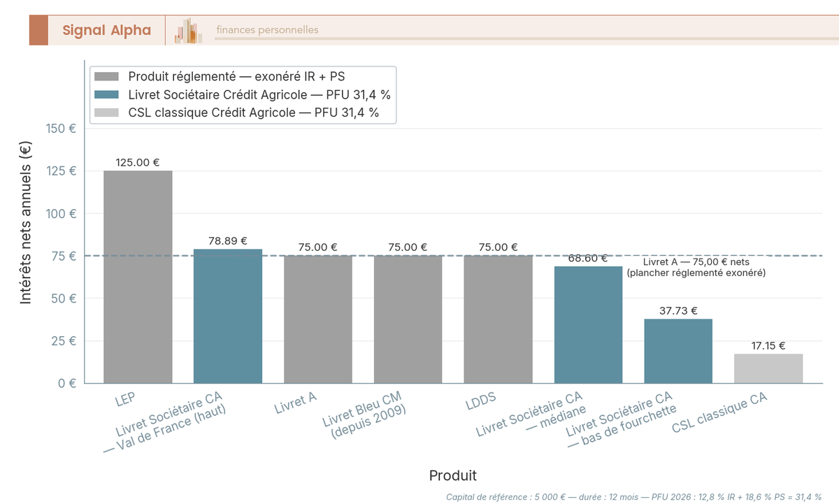The height and width of the screenshot is (504, 839).
Task: Click the 'LEP' x-axis label
Action: 126,400
